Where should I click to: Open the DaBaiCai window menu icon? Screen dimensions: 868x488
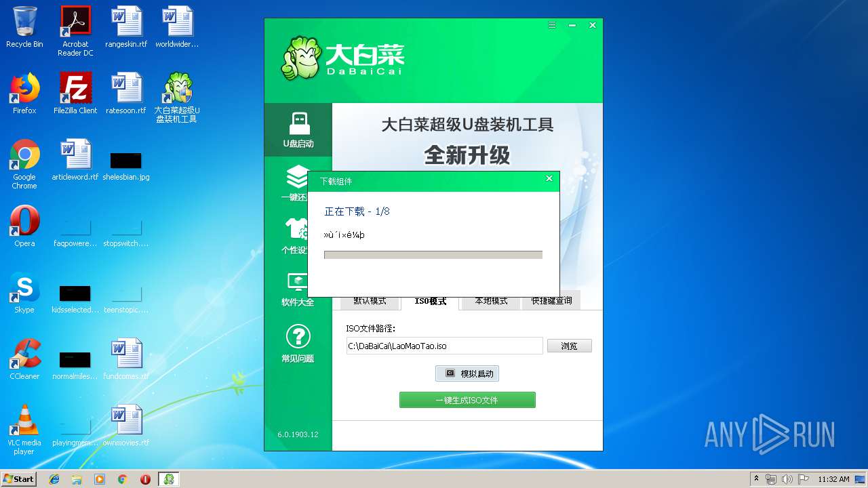click(x=552, y=25)
